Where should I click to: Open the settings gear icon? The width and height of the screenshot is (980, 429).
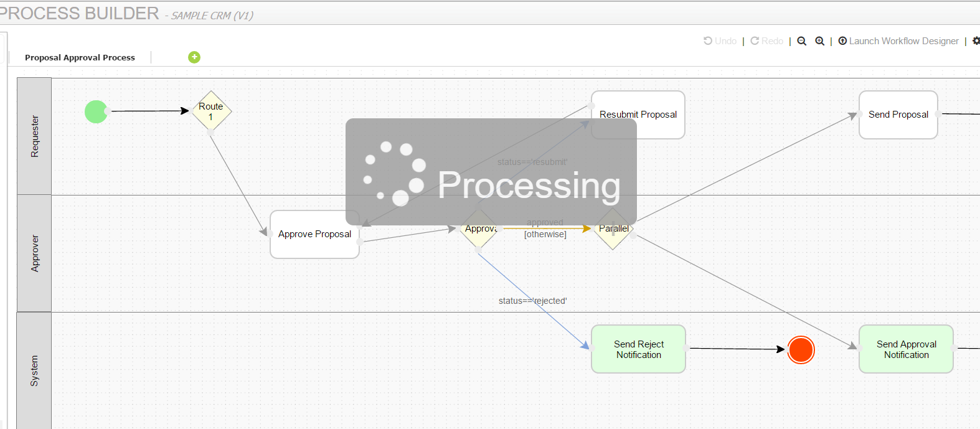(x=976, y=41)
